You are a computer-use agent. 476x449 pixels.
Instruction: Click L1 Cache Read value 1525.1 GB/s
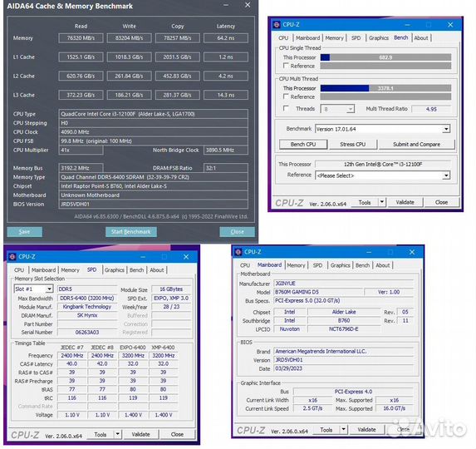pos(81,57)
